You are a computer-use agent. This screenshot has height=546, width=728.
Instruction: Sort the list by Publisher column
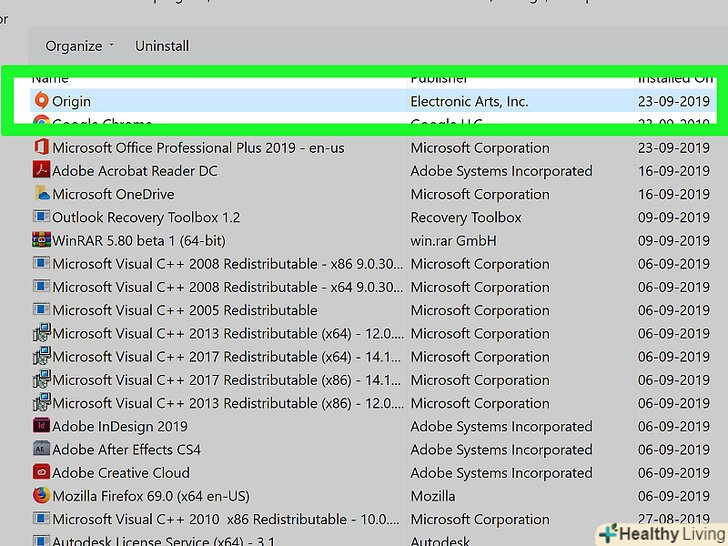click(x=439, y=78)
